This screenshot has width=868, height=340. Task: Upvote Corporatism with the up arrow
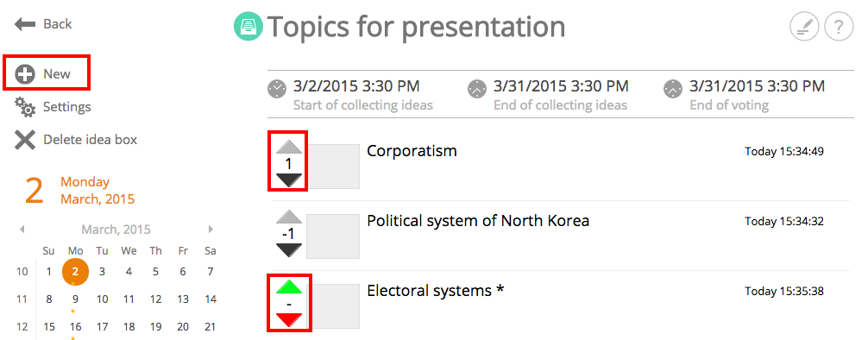pyautogui.click(x=288, y=147)
